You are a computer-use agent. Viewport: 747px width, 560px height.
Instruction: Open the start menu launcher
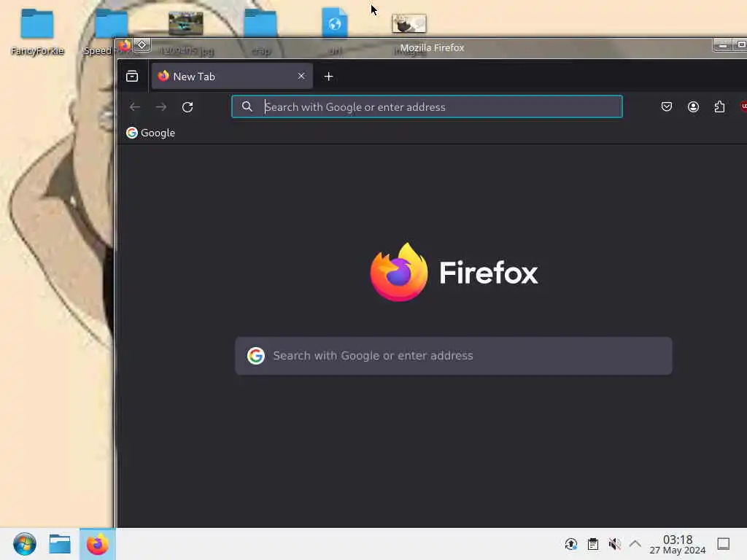(x=25, y=544)
